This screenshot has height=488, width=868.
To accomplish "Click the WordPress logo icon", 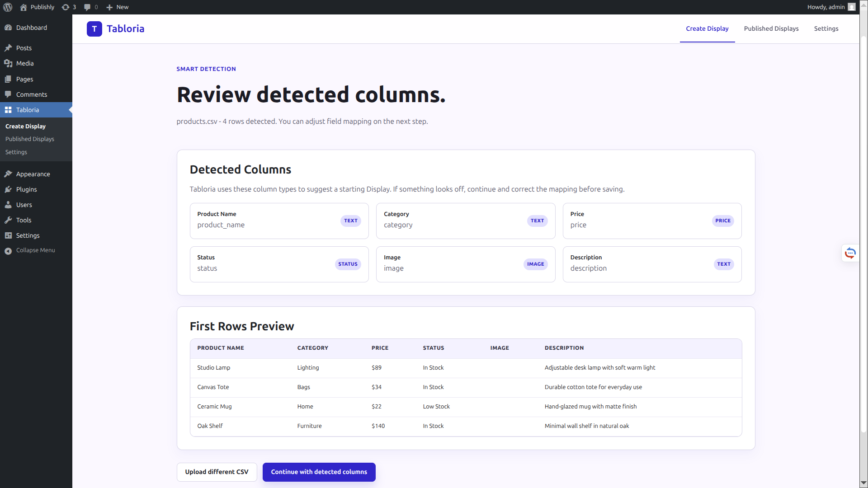I will 8,7.
